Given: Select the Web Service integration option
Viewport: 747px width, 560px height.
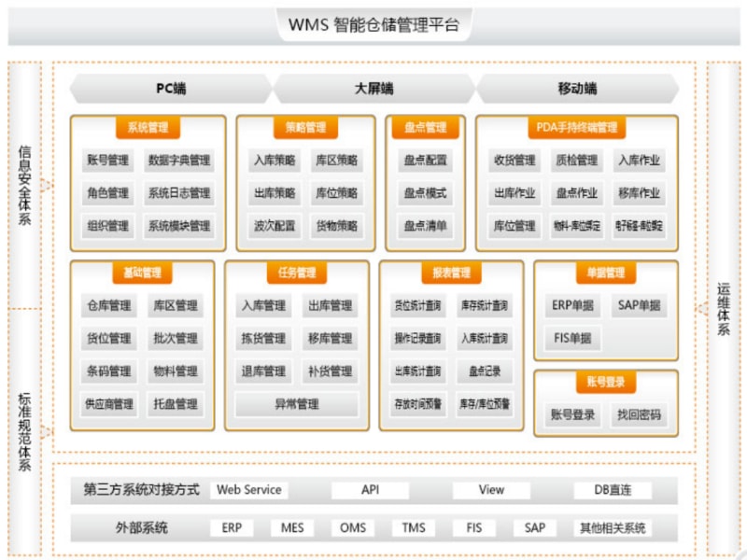Looking at the screenshot, I should click(248, 490).
